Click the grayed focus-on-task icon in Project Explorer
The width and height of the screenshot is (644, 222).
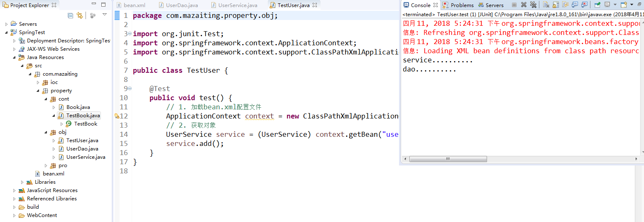(x=93, y=15)
